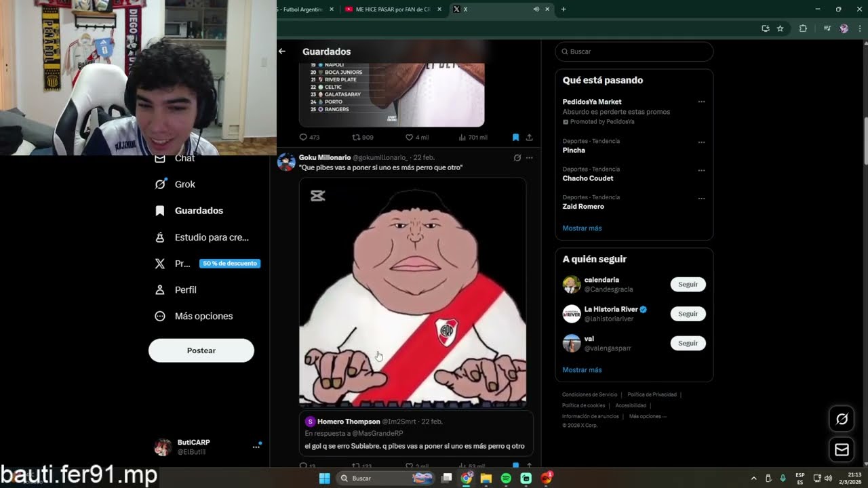This screenshot has height=488, width=868.
Task: Open Goku Millonario's profile avatar
Action: [x=286, y=161]
